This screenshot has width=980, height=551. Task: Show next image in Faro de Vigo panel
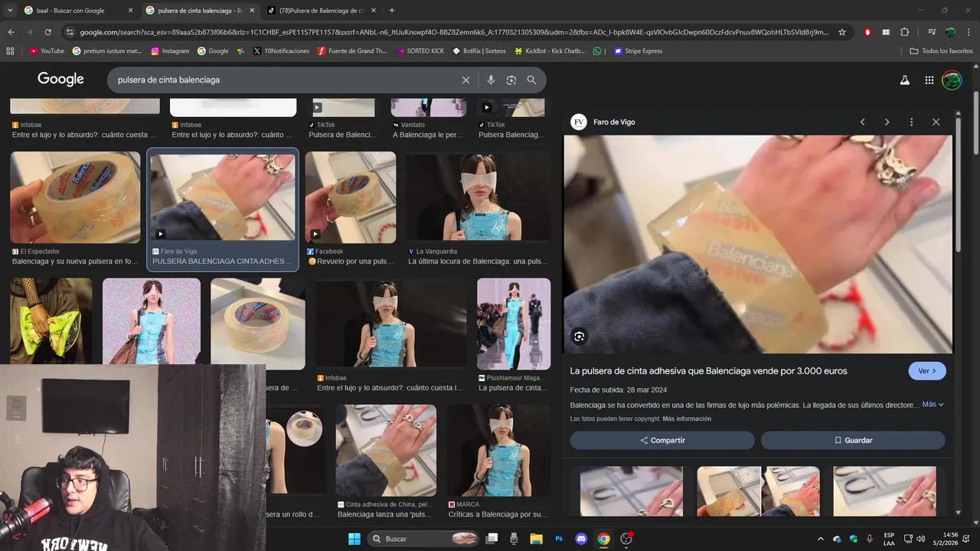coord(887,122)
